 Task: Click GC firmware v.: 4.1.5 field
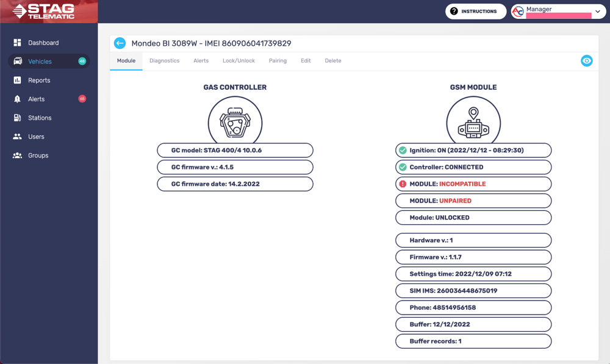[235, 167]
